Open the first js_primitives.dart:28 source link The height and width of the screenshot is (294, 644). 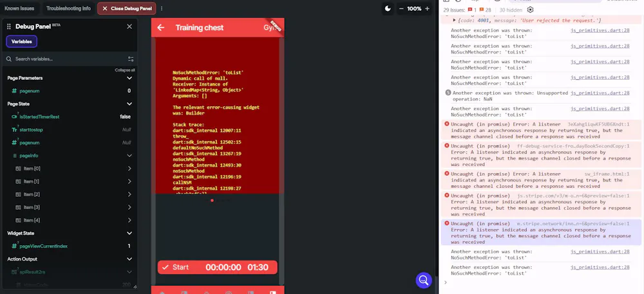coord(600,30)
